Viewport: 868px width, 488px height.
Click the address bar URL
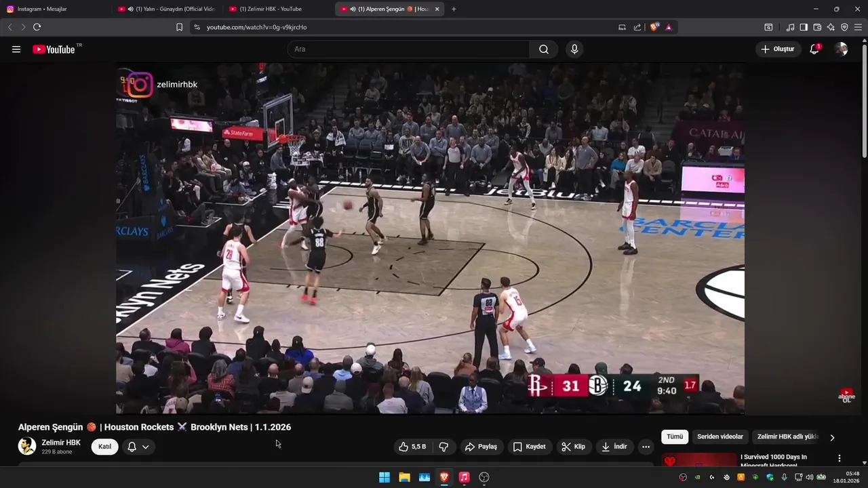click(x=257, y=27)
